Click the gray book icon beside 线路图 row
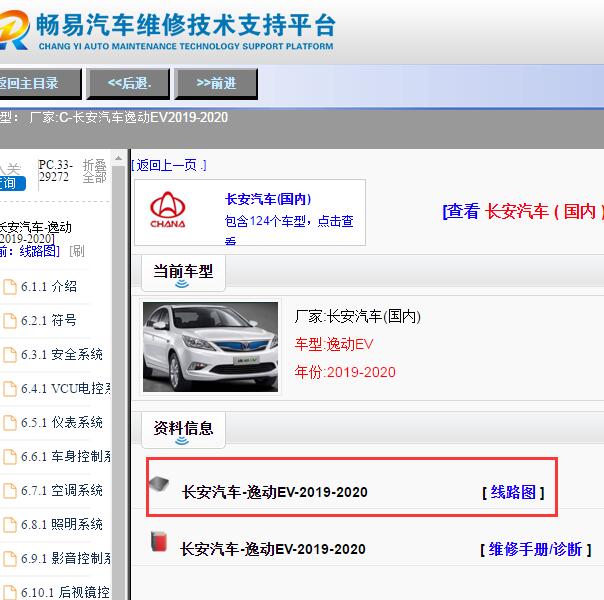604x600 pixels. pyautogui.click(x=159, y=484)
